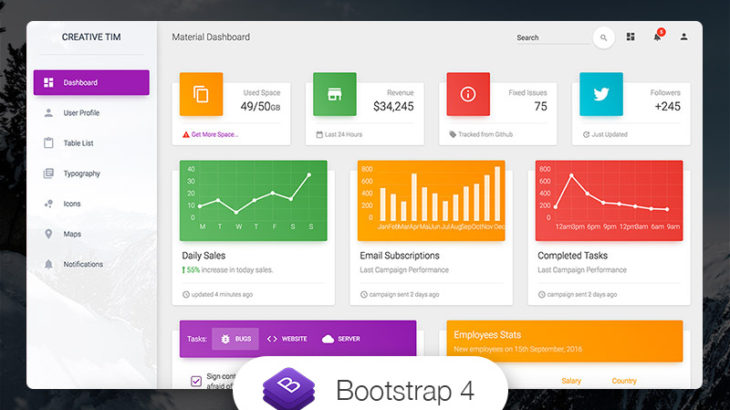Switch to the Bugs tasks tab
Screen dimensions: 730x410
[x=235, y=339]
